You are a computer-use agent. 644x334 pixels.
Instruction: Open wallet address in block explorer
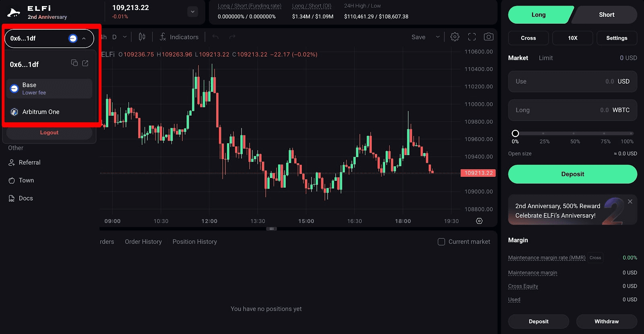click(85, 63)
